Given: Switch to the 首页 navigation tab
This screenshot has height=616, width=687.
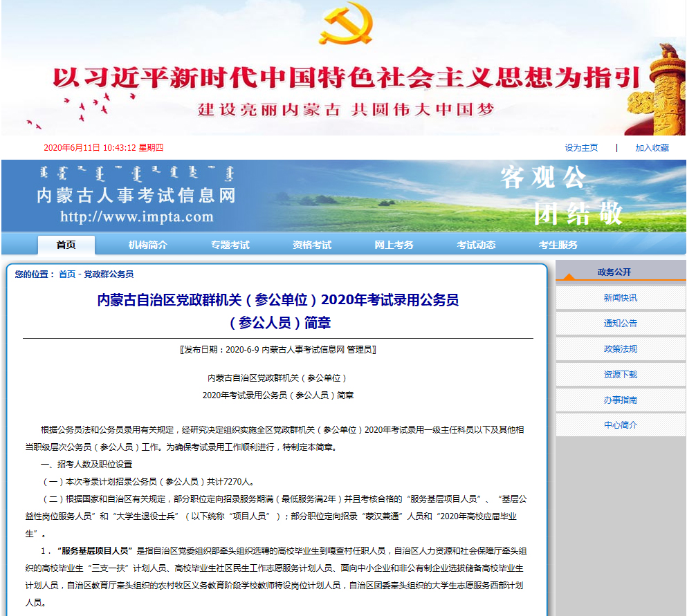Looking at the screenshot, I should [65, 245].
